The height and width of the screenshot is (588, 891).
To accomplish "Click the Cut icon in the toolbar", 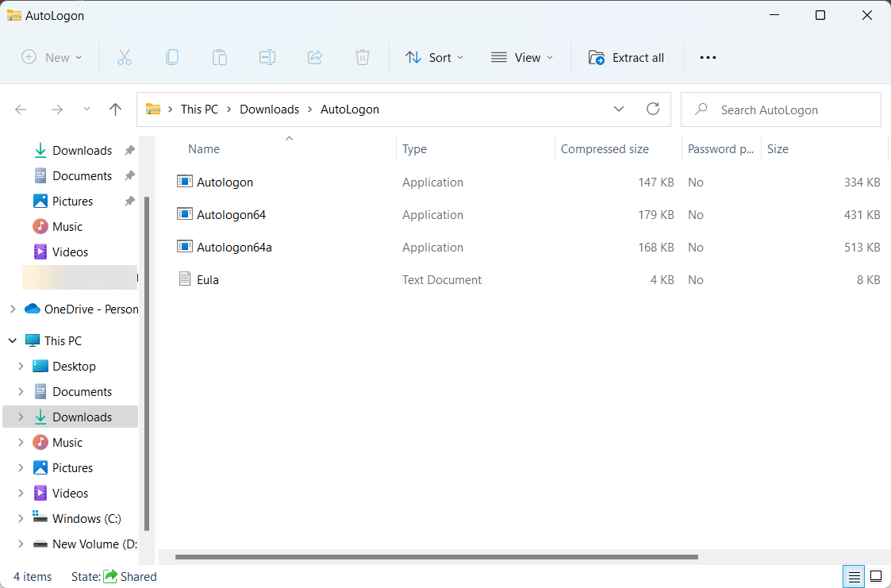I will coord(124,56).
